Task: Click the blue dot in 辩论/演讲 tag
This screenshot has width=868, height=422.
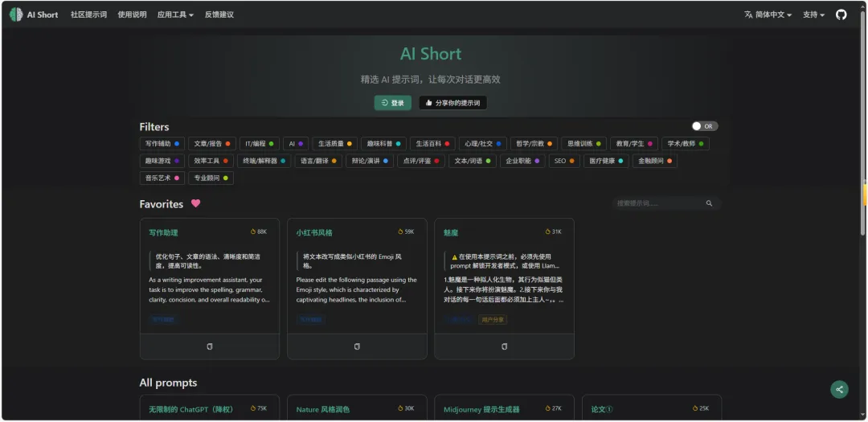Action: click(386, 161)
